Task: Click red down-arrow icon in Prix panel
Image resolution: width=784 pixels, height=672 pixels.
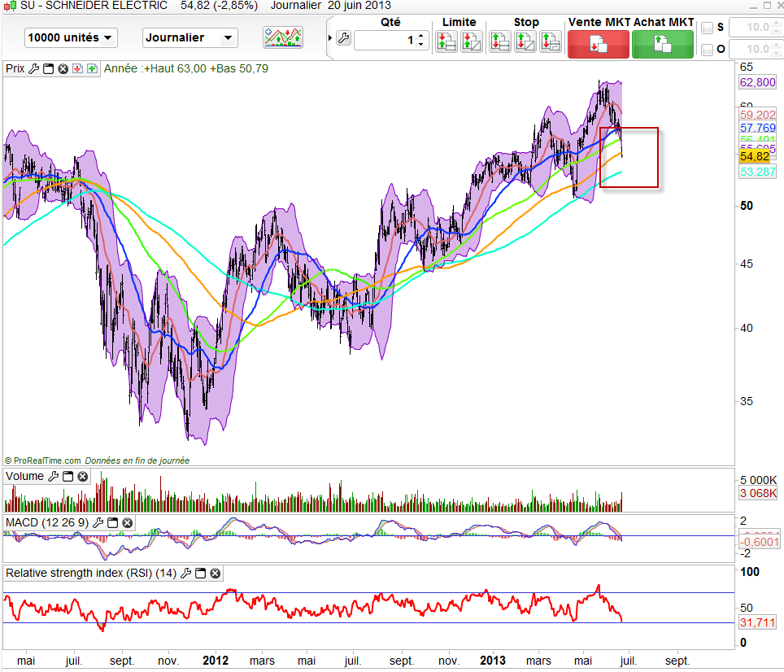Action: [x=77, y=69]
